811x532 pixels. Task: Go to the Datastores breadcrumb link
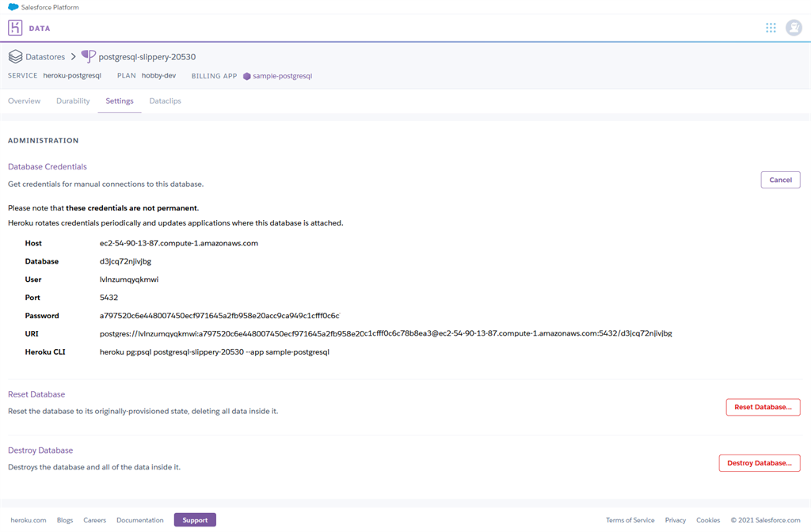tap(45, 57)
